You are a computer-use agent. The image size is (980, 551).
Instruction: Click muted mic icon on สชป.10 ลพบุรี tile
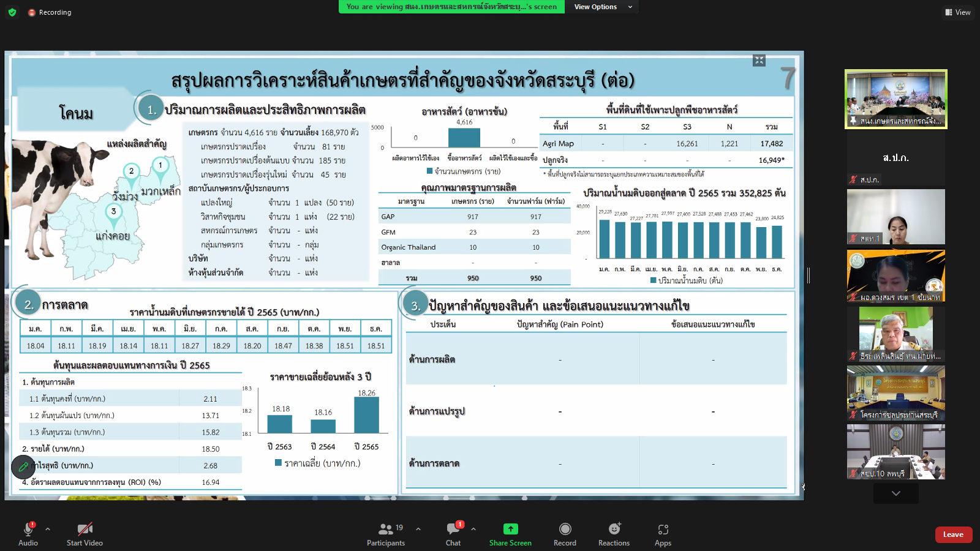point(853,473)
